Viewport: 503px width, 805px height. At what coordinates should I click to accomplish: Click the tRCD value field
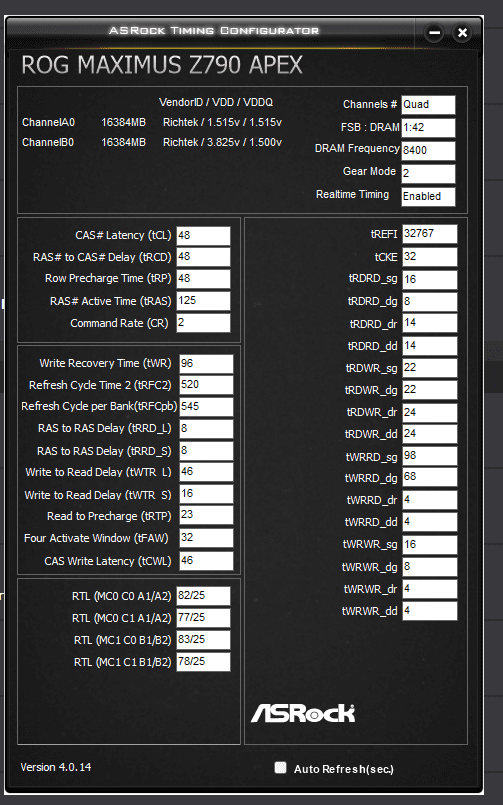(x=203, y=257)
